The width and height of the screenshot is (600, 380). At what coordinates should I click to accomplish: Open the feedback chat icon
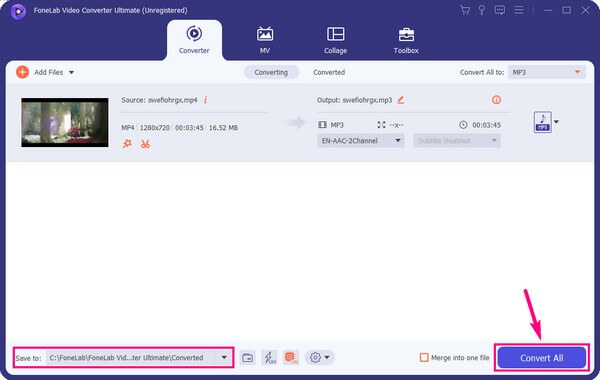[x=499, y=10]
